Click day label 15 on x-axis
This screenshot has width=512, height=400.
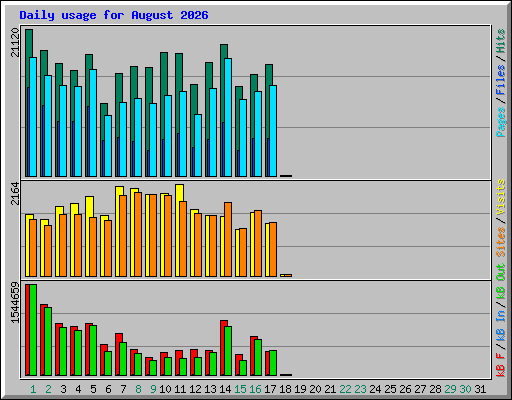[240, 389]
